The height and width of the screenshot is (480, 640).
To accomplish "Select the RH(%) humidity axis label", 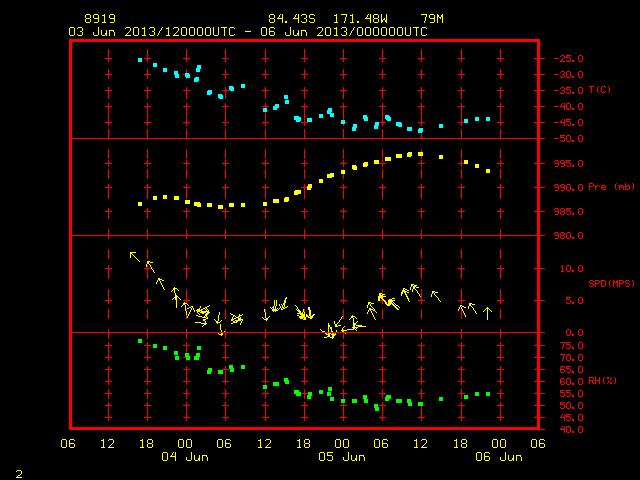I will click(602, 380).
